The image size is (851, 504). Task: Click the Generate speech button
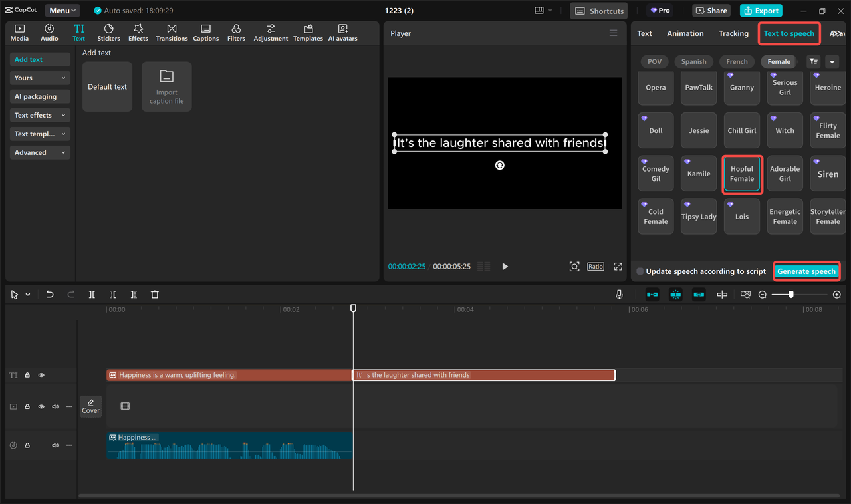(x=806, y=271)
